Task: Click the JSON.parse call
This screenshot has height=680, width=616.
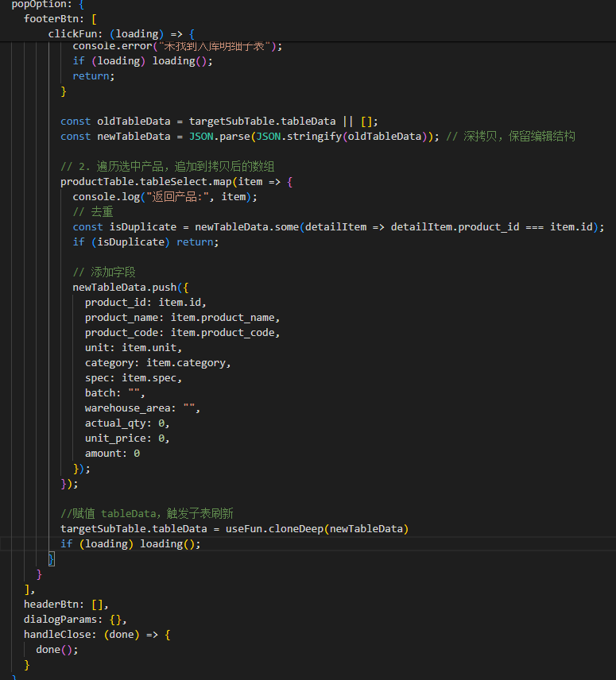Action: pos(219,137)
